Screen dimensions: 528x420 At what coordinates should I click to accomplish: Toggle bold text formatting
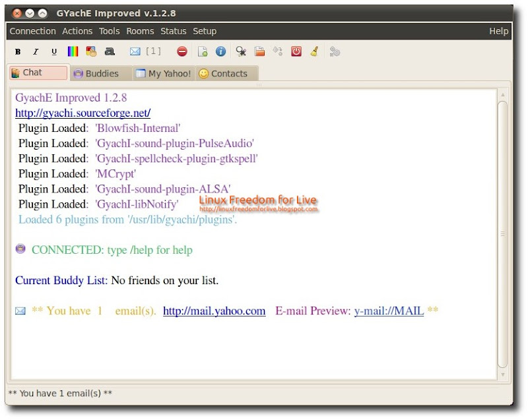click(18, 51)
